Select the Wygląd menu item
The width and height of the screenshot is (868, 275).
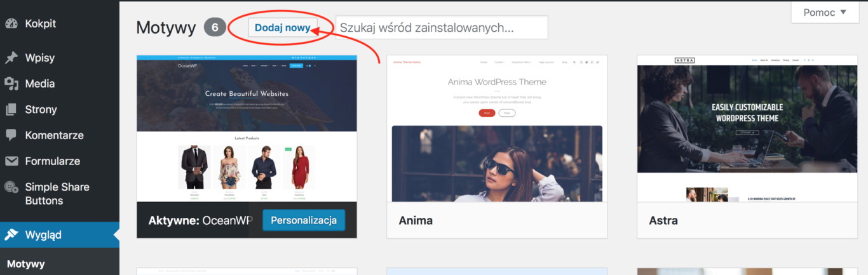[x=60, y=234]
